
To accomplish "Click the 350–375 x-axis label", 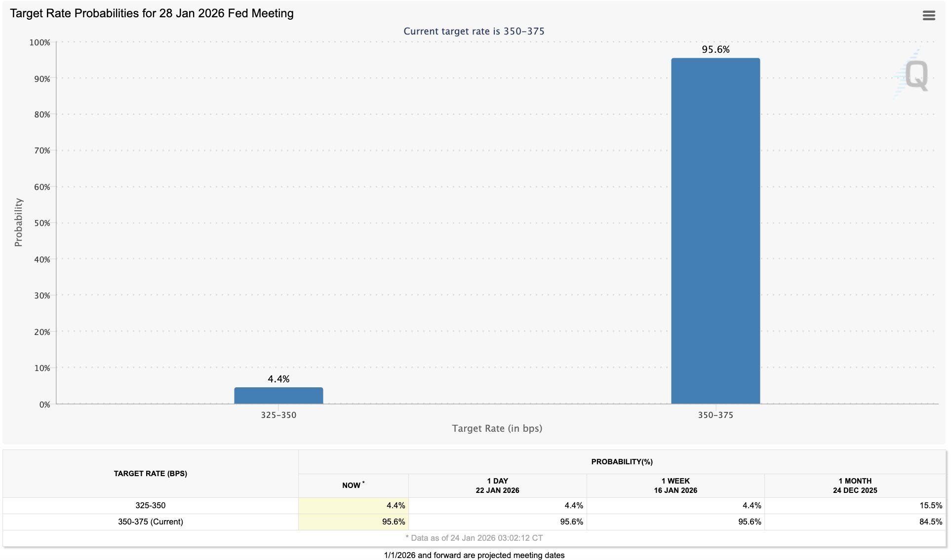I will 715,415.
